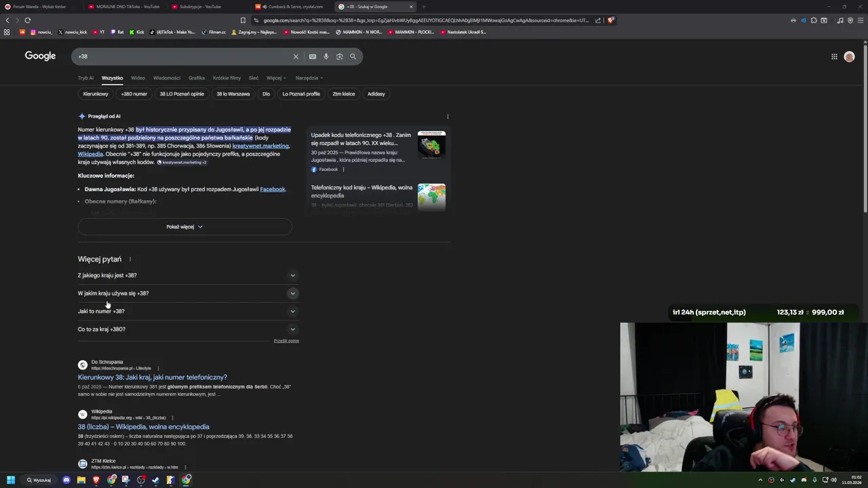Open the Google apps grid
868x488 pixels.
click(834, 56)
